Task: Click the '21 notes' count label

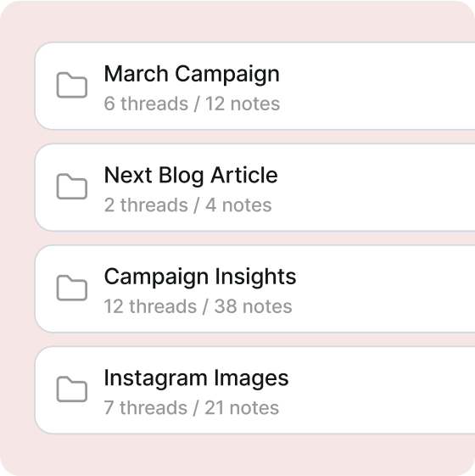Action: tap(242, 407)
